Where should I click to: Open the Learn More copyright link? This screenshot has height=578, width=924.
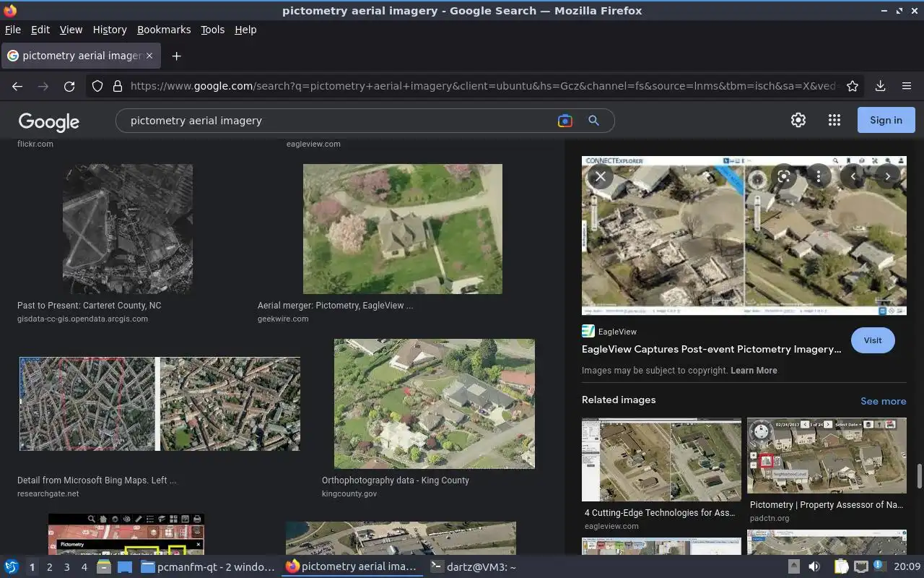click(754, 371)
